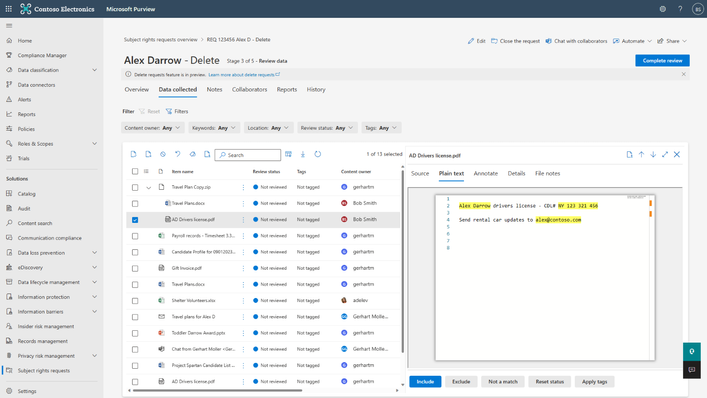707x398 pixels.
Task: Click the download toolbar icon
Action: (303, 154)
